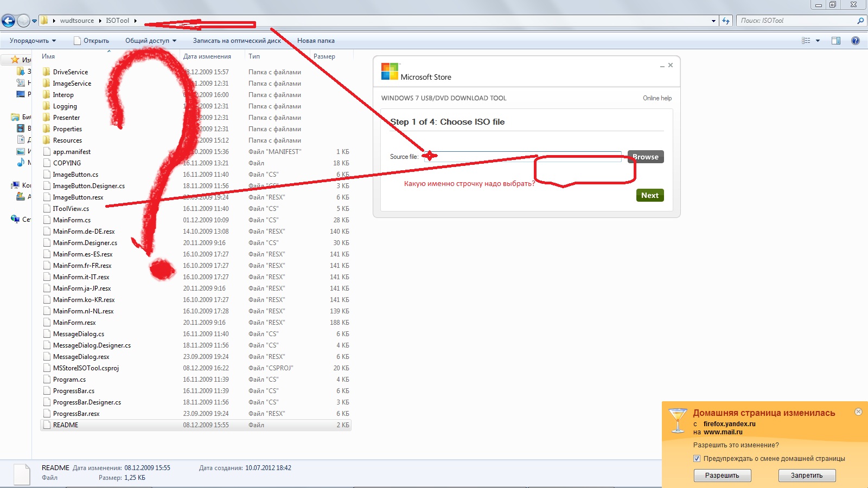Expand arrow after ISOTool breadcrumb
The image size is (868, 488).
tap(135, 21)
